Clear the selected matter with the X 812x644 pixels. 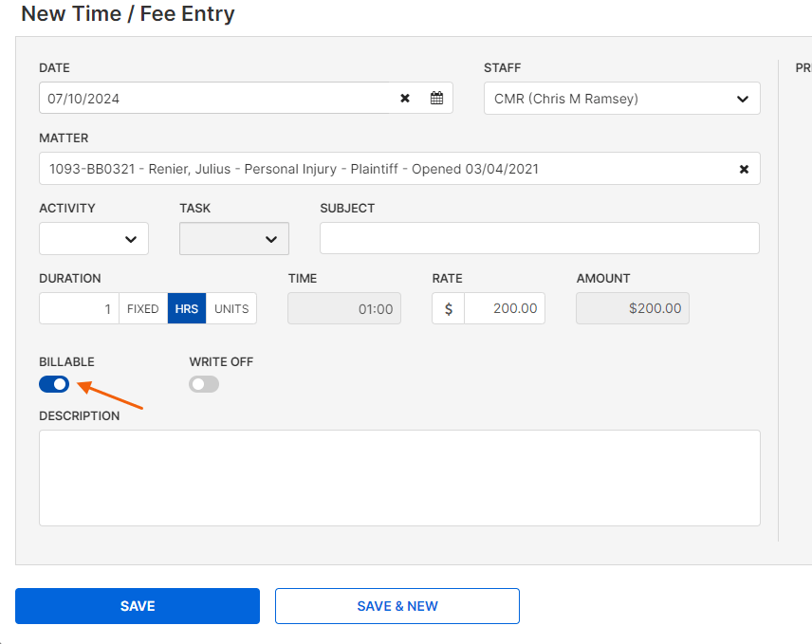744,169
